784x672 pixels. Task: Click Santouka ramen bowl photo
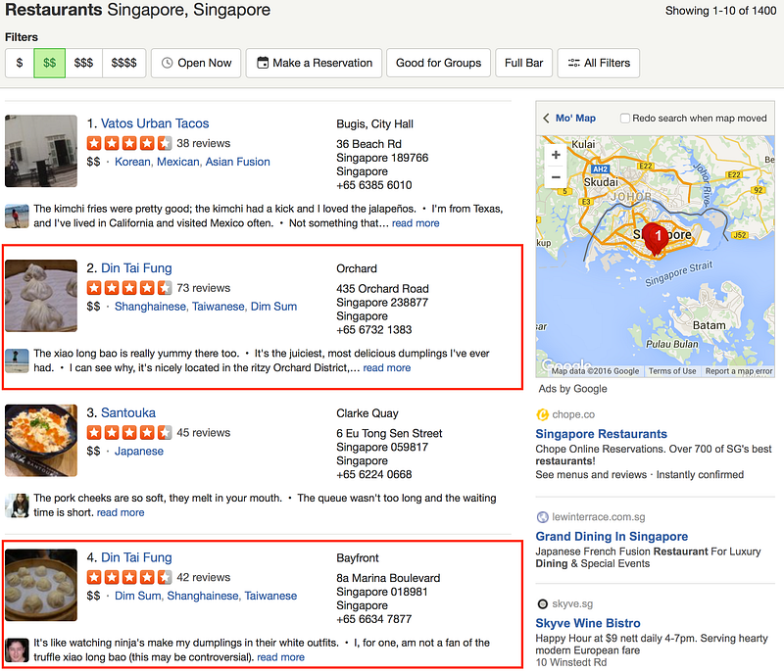tap(41, 440)
